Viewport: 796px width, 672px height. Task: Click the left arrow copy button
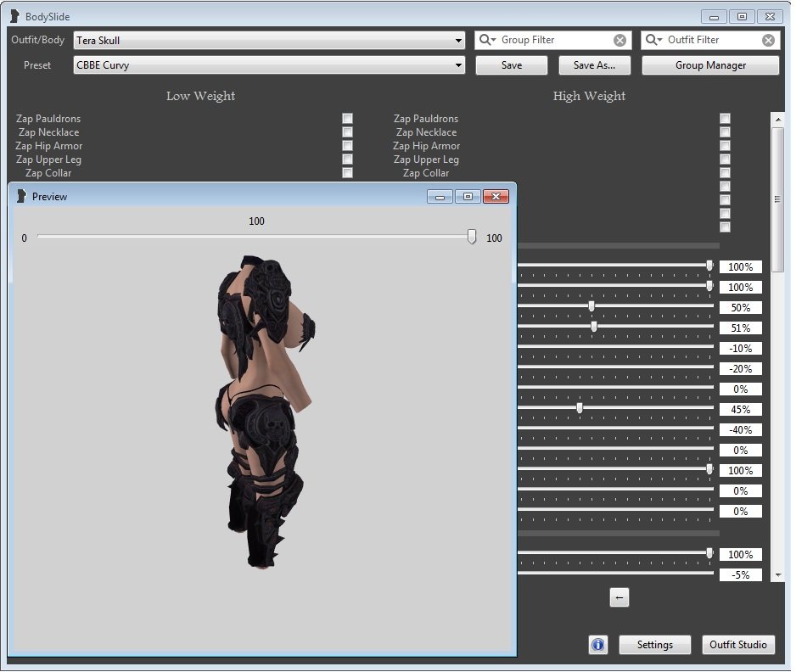point(619,597)
